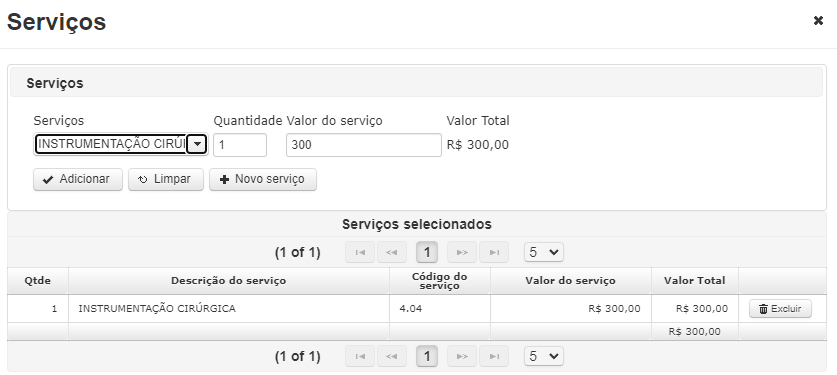This screenshot has width=837, height=375.
Task: Open bottom rows-per-page dropdown showing 5
Action: (544, 356)
